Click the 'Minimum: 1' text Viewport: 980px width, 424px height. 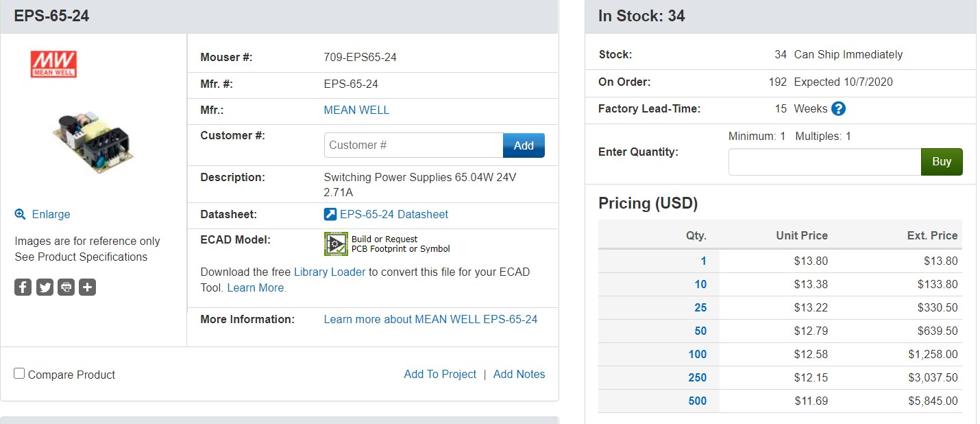pyautogui.click(x=757, y=136)
